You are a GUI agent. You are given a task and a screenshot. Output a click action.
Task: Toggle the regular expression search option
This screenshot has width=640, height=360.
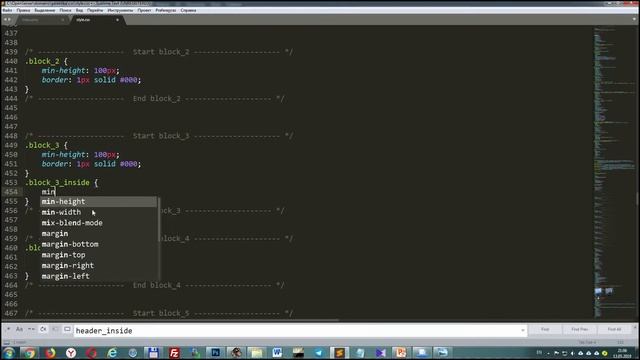click(x=8, y=329)
